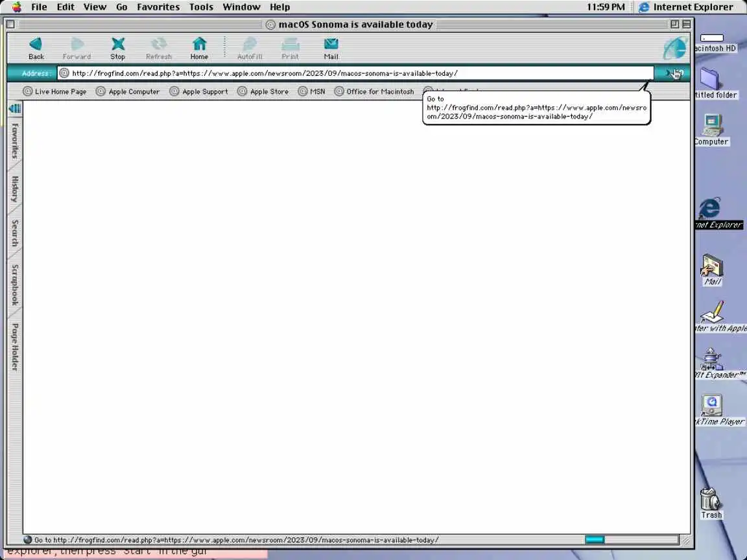Open Apple Store favorite link
747x560 pixels.
coord(263,91)
